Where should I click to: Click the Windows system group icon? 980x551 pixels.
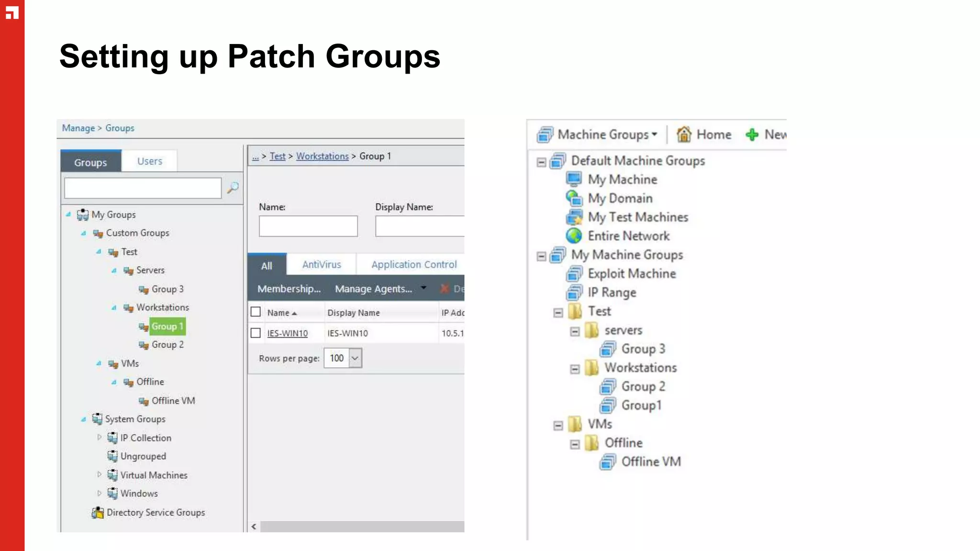(x=112, y=493)
